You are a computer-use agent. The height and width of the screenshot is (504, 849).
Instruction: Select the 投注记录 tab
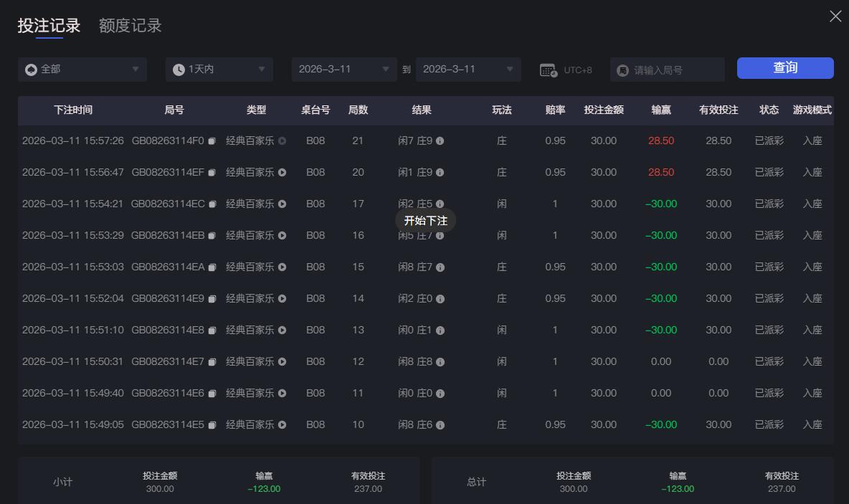[49, 24]
